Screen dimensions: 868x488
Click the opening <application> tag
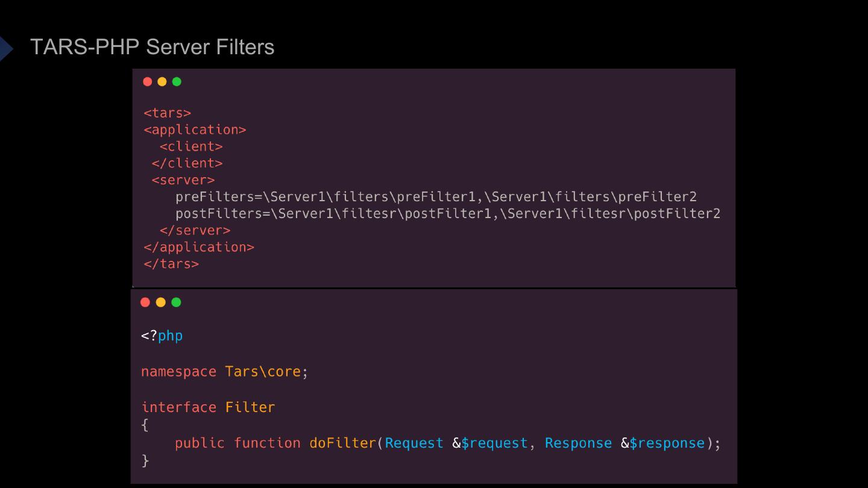pos(195,130)
